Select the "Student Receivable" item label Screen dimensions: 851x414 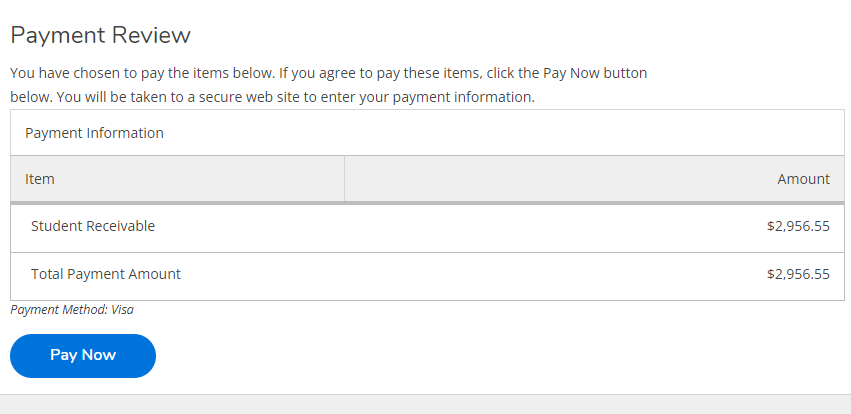(x=93, y=226)
